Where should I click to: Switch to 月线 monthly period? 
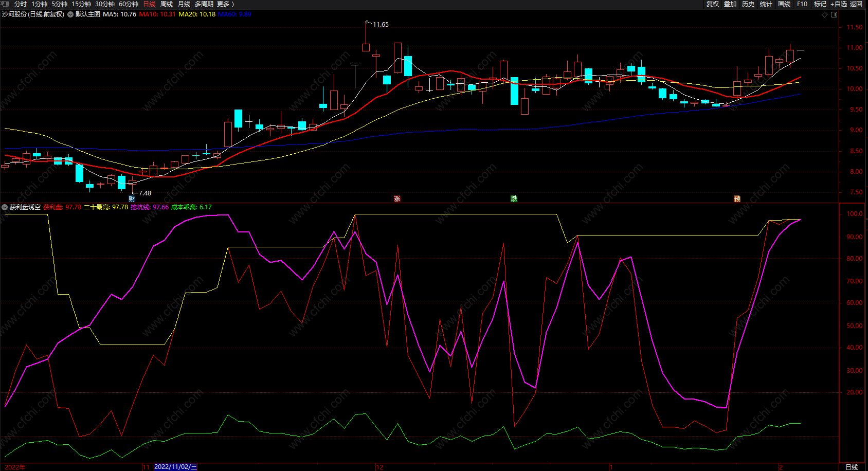pos(184,4)
